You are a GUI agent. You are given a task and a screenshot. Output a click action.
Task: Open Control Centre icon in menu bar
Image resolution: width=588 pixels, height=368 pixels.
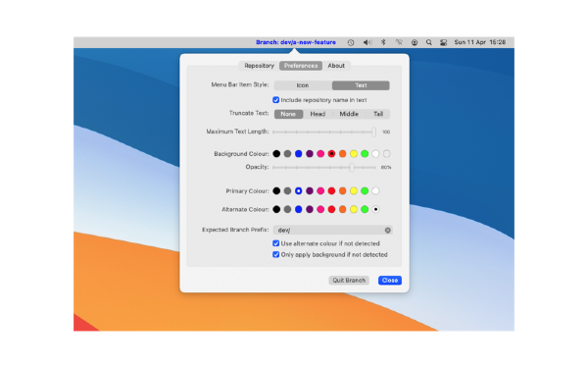(443, 42)
